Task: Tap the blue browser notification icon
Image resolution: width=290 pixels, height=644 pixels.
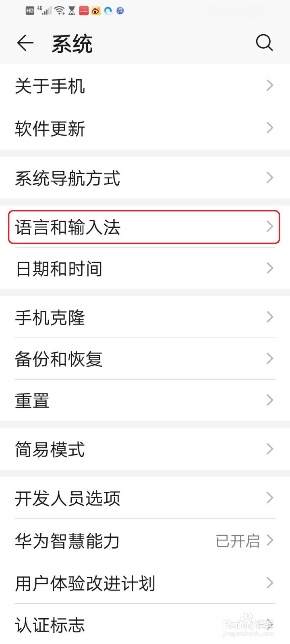Action: click(x=108, y=11)
